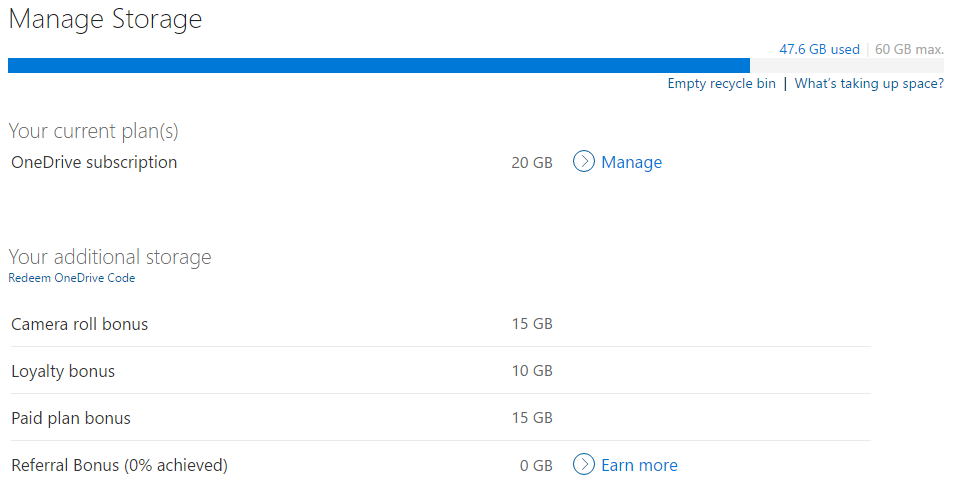Image resolution: width=954 pixels, height=491 pixels.
Task: Click the Earn more link
Action: (639, 465)
